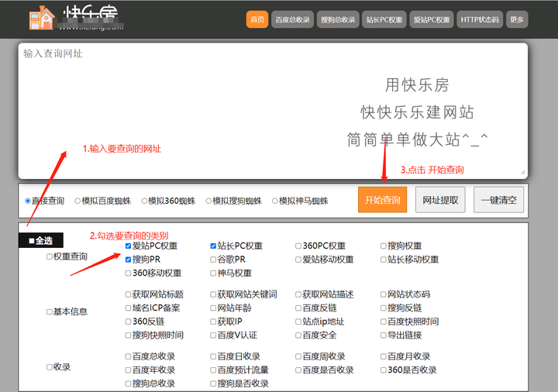558x392 pixels.
Task: Select 模拟百度蜘蛛 radio option
Action: 77,201
